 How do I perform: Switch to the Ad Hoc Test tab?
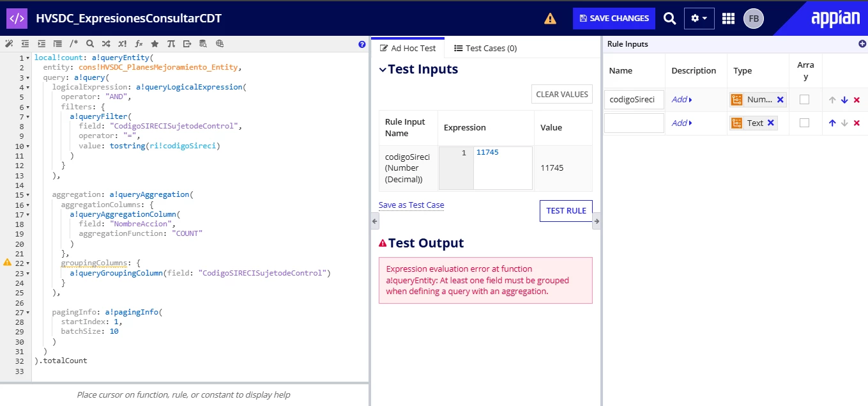click(x=407, y=48)
